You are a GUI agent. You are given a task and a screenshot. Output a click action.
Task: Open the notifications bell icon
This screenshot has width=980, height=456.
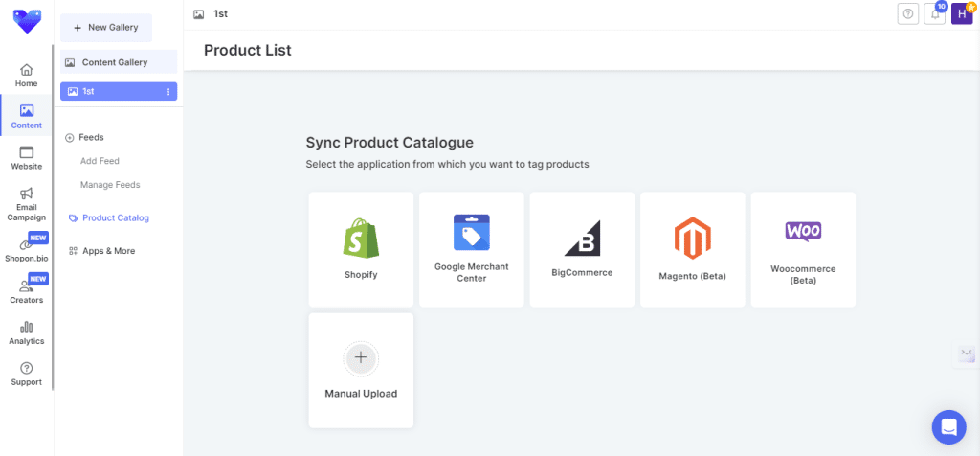(x=934, y=13)
